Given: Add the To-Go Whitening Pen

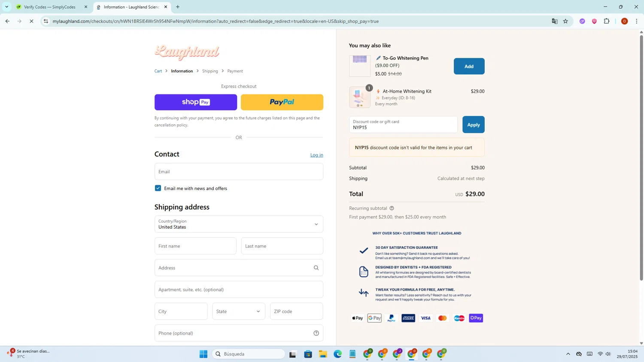Looking at the screenshot, I should 469,66.
